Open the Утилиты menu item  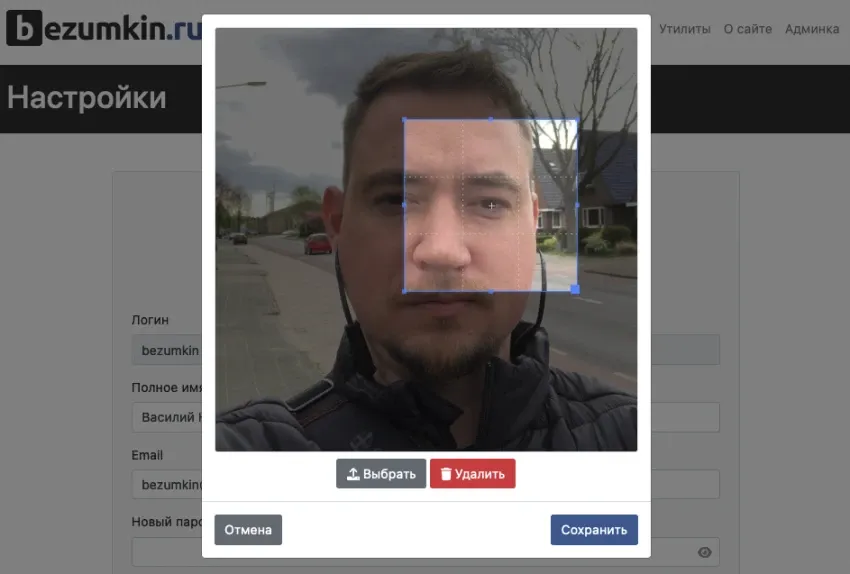coord(684,29)
